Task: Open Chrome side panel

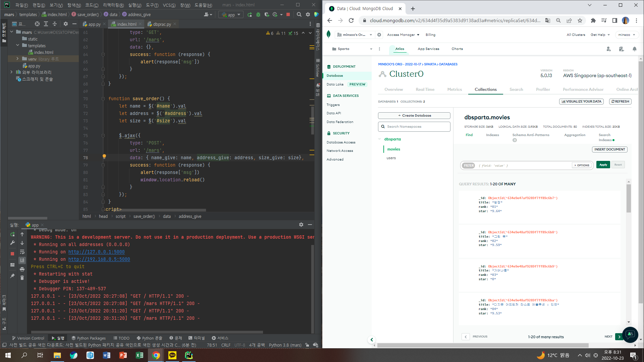Action: coord(615,20)
